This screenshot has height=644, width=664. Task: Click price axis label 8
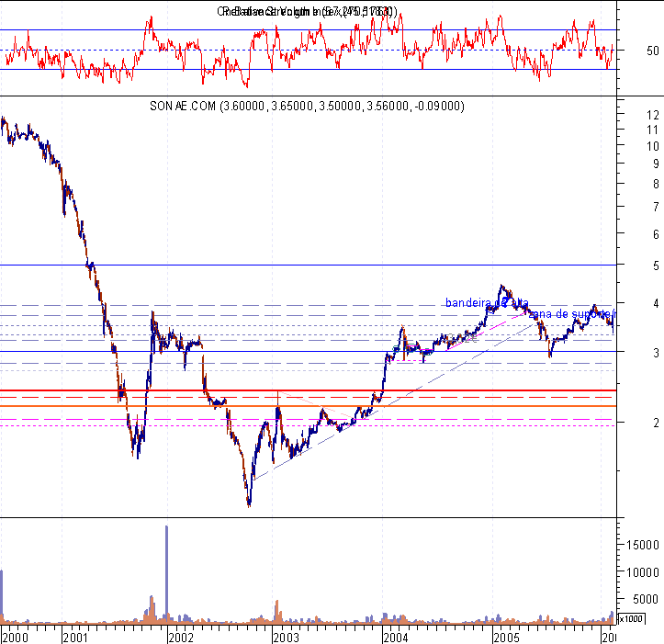(x=656, y=184)
